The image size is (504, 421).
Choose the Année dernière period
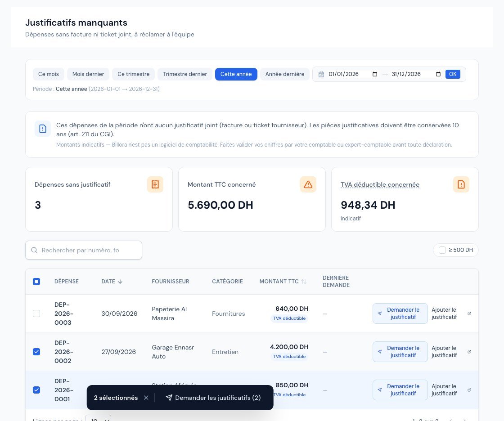pyautogui.click(x=285, y=74)
